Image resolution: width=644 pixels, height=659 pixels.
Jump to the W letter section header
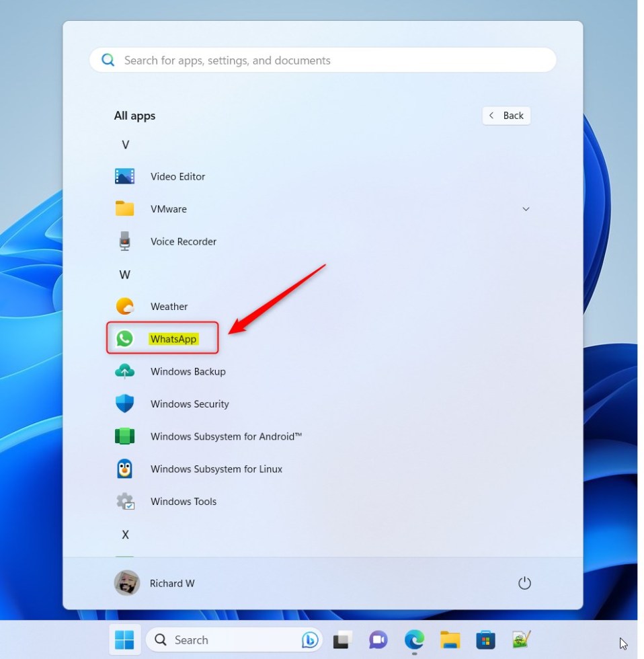[x=125, y=274]
